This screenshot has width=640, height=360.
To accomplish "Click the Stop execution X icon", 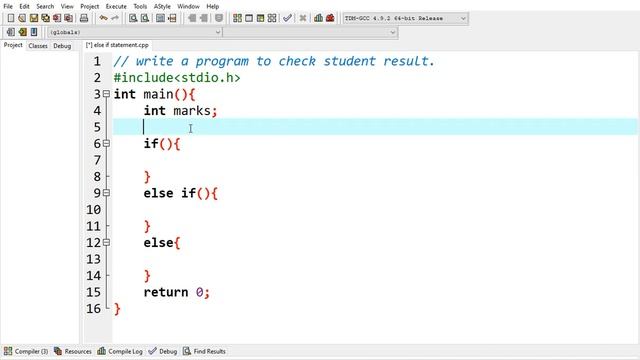I will pos(302,18).
